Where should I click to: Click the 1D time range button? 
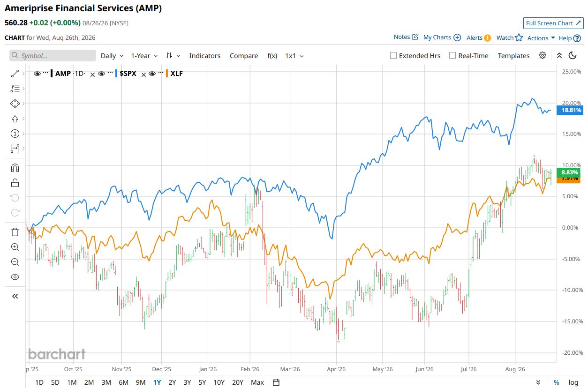pos(39,382)
